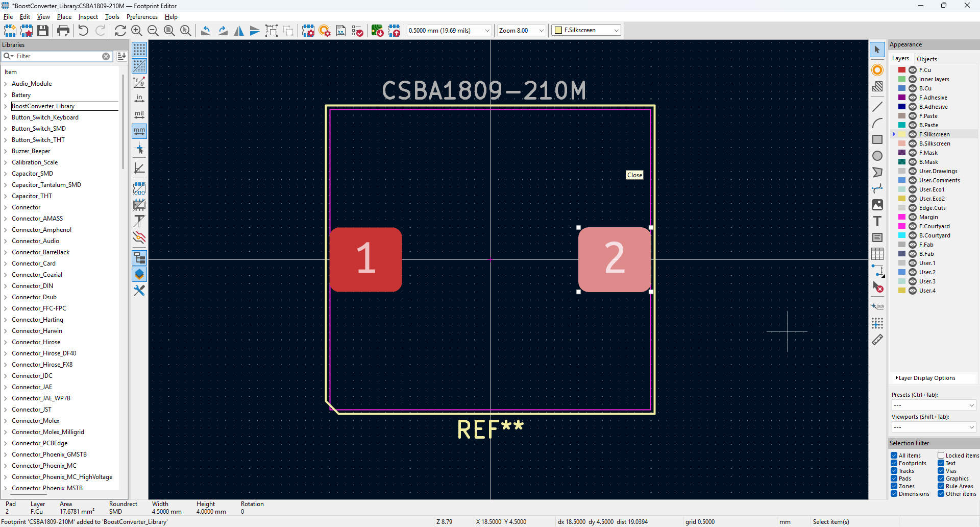Click the Save footprint icon
Image resolution: width=980 pixels, height=527 pixels.
coord(43,31)
